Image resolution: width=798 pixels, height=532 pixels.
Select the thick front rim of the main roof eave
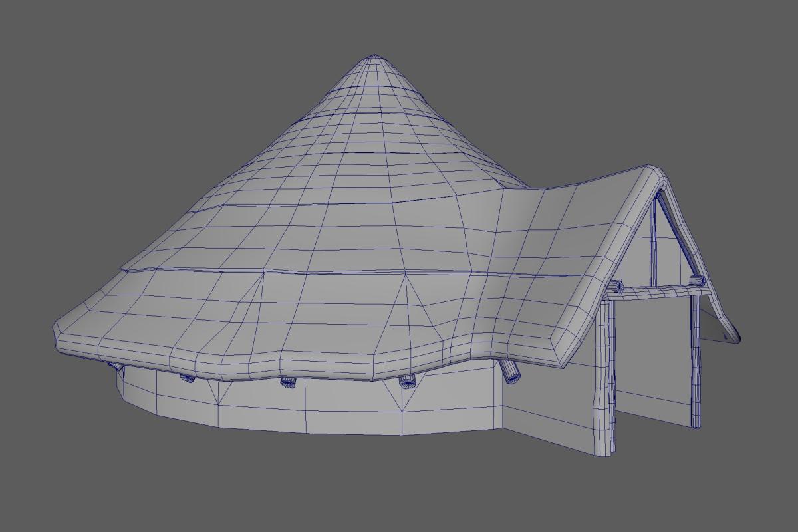[x=266, y=362]
